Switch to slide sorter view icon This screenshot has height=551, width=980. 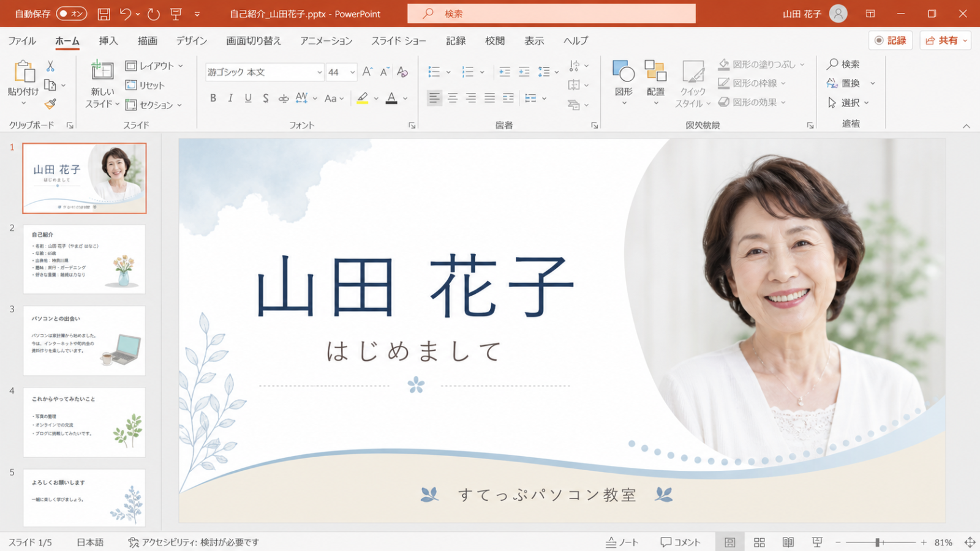[x=759, y=542]
